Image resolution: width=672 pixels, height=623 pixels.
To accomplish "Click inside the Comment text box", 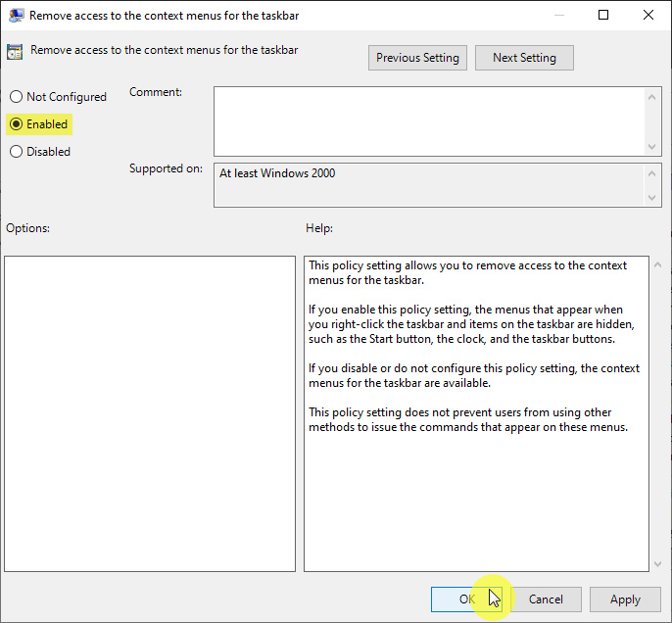I will [429, 120].
